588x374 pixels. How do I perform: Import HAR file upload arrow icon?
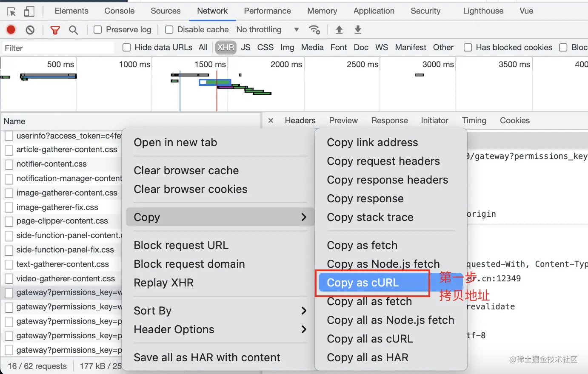(x=339, y=30)
